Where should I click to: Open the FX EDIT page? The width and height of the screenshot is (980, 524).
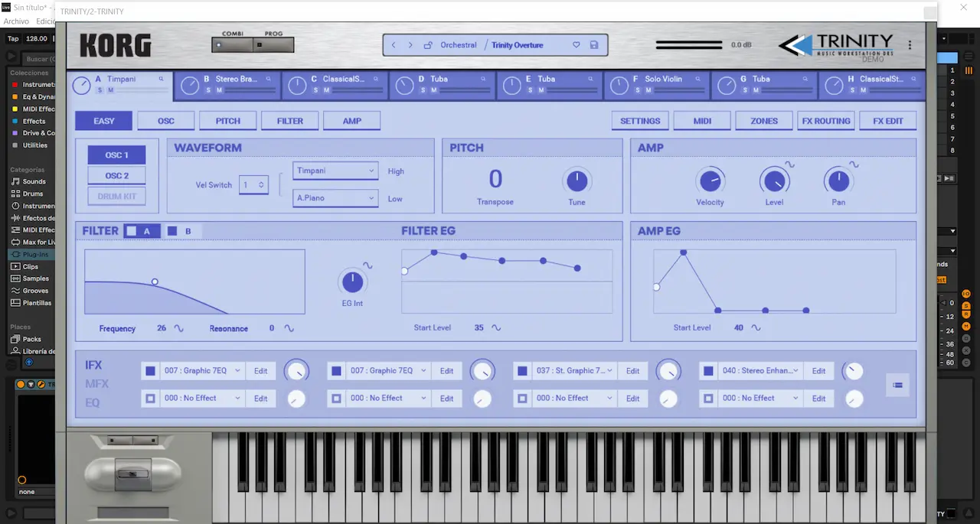(888, 121)
